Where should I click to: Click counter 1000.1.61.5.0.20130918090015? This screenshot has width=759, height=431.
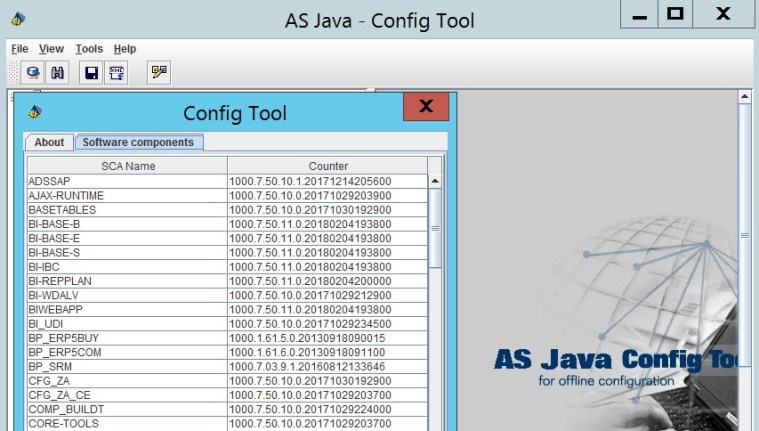click(x=307, y=338)
